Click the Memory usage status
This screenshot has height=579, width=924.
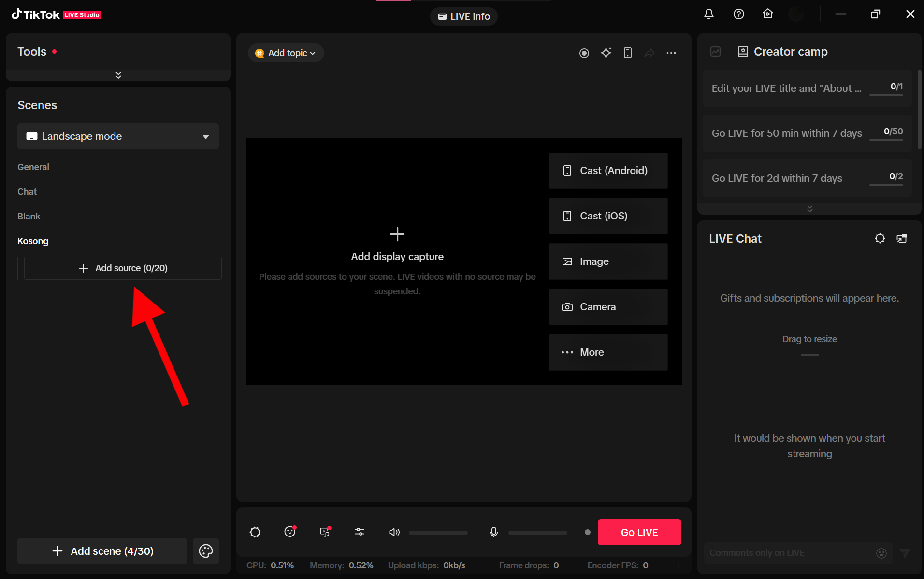coord(342,565)
